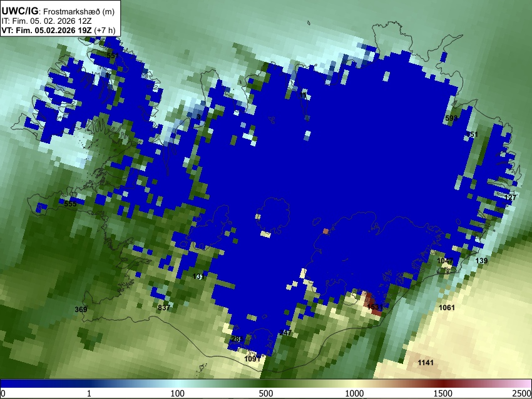Screen dimensions: 532x399
Task: Click the 247 value label on the map
Action: click(285, 333)
